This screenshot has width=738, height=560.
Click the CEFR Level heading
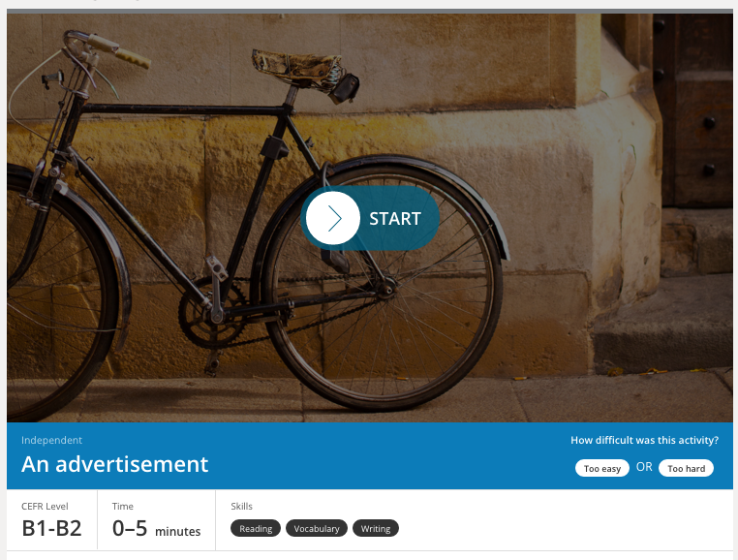point(45,507)
